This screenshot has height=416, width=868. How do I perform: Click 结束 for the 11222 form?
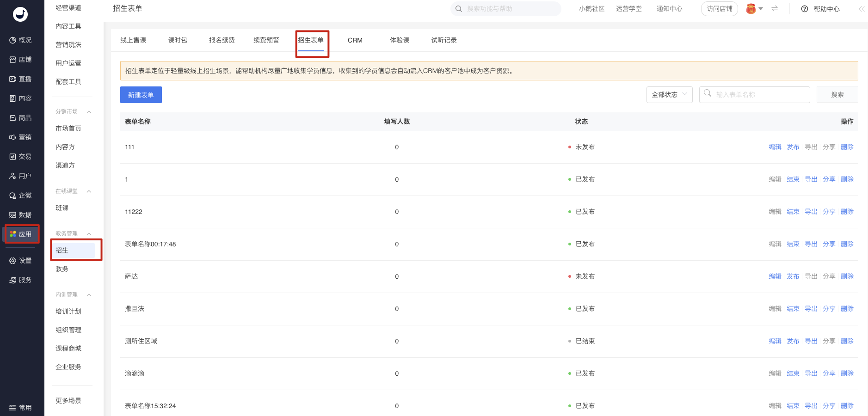coord(793,212)
